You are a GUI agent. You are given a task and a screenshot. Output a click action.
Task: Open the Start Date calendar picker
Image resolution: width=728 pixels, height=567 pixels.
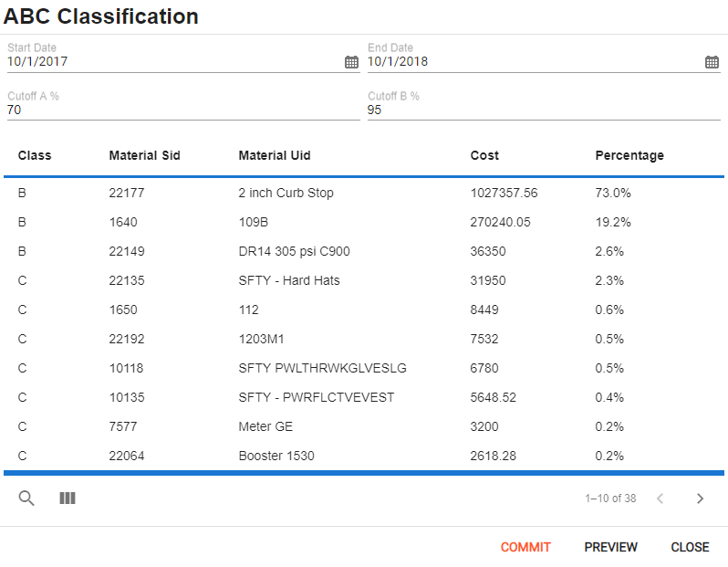(x=351, y=62)
